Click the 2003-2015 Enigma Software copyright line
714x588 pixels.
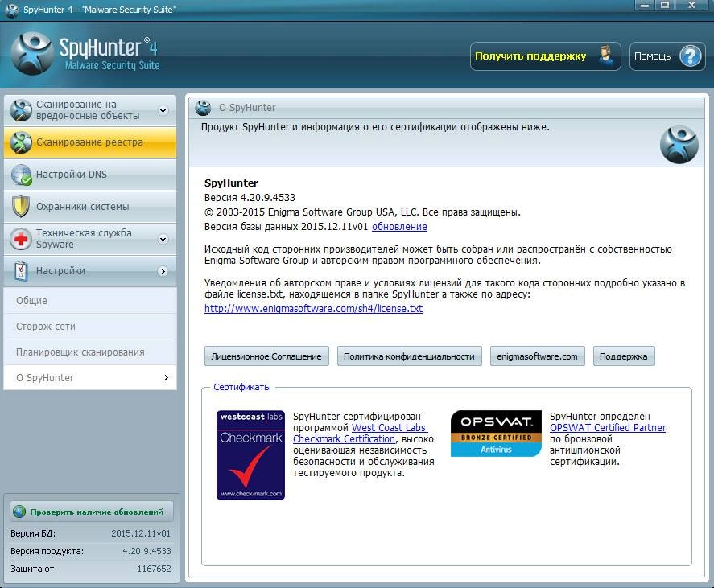[x=362, y=212]
